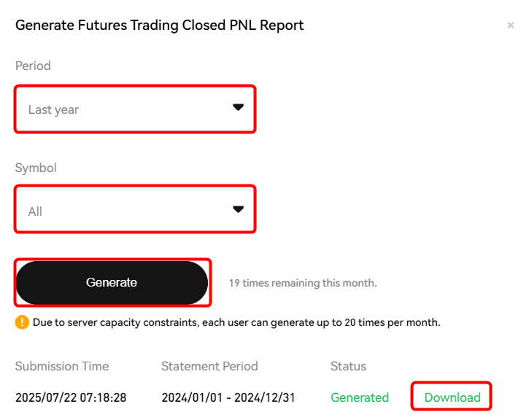Open the Symbol dropdown showing All

coord(135,209)
